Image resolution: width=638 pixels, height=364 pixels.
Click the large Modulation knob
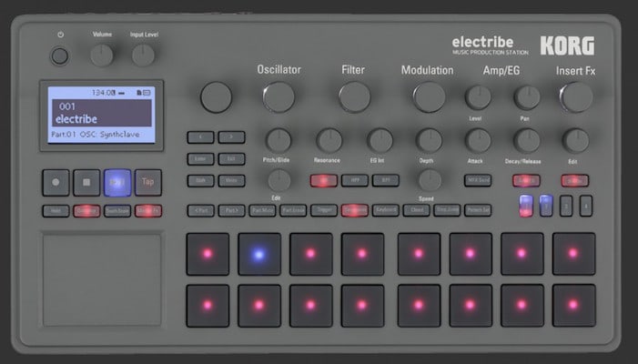pyautogui.click(x=429, y=97)
